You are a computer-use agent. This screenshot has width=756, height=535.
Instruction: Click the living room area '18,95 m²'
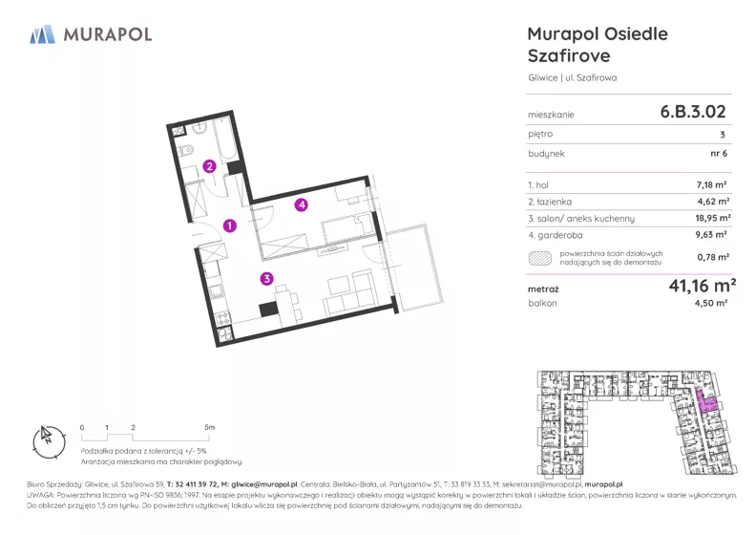click(713, 218)
